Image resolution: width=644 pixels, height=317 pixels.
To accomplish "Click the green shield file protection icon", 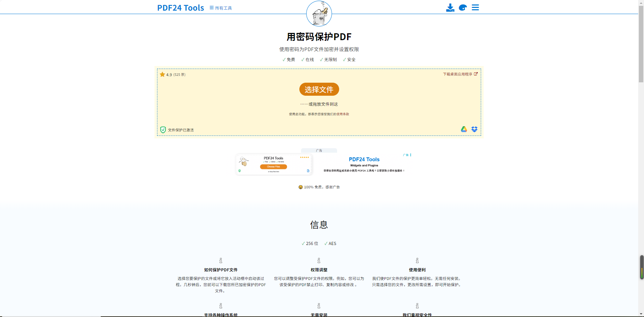I will click(x=163, y=130).
